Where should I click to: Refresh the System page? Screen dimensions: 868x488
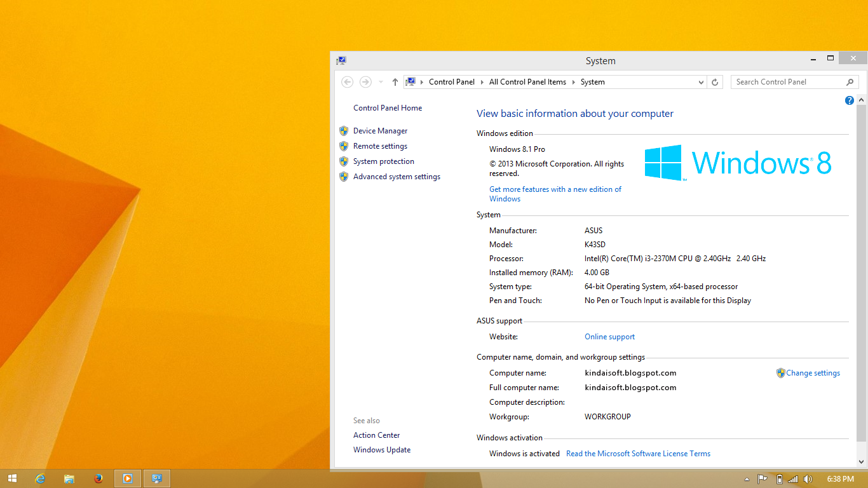tap(715, 82)
